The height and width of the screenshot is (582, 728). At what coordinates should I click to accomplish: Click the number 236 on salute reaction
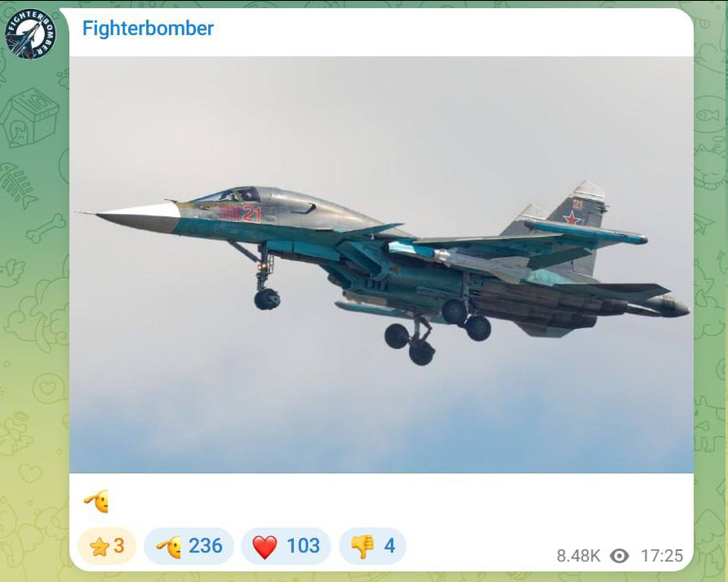click(x=205, y=546)
